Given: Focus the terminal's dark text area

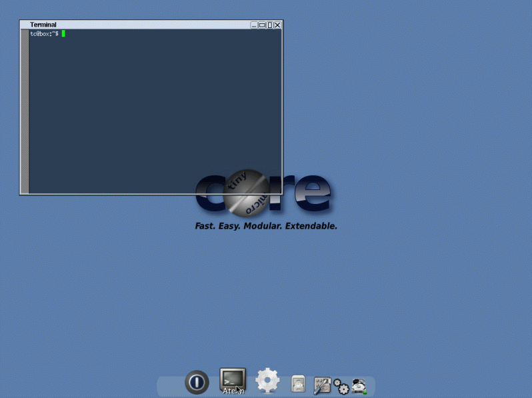Looking at the screenshot, I should 153,113.
